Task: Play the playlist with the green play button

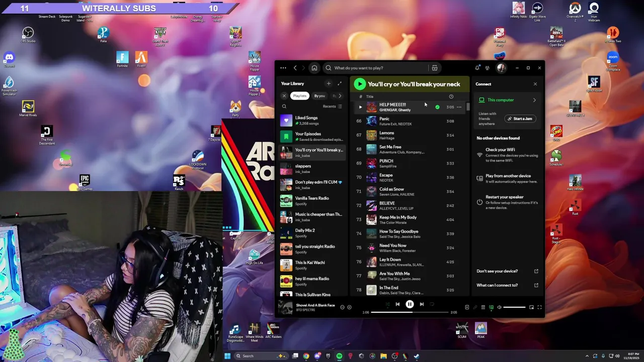Action: tap(359, 84)
